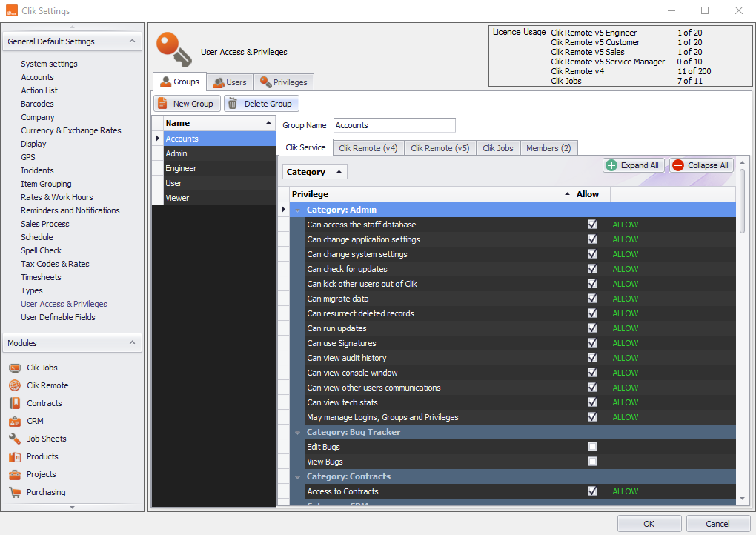The width and height of the screenshot is (756, 535).
Task: Collapse General Default Settings panel
Action: tap(132, 41)
